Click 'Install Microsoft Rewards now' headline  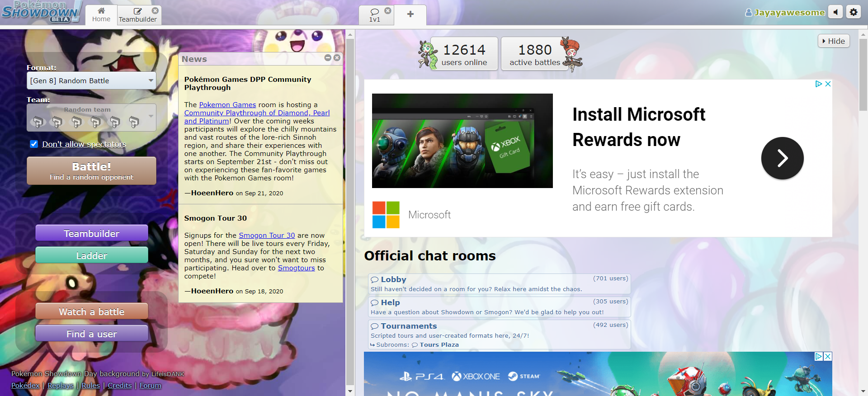[x=639, y=127]
